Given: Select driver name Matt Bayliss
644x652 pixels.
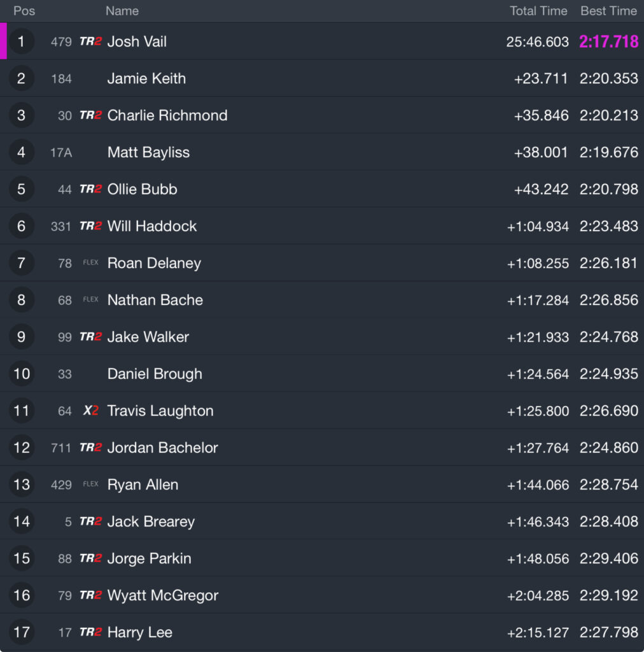Looking at the screenshot, I should pyautogui.click(x=148, y=152).
